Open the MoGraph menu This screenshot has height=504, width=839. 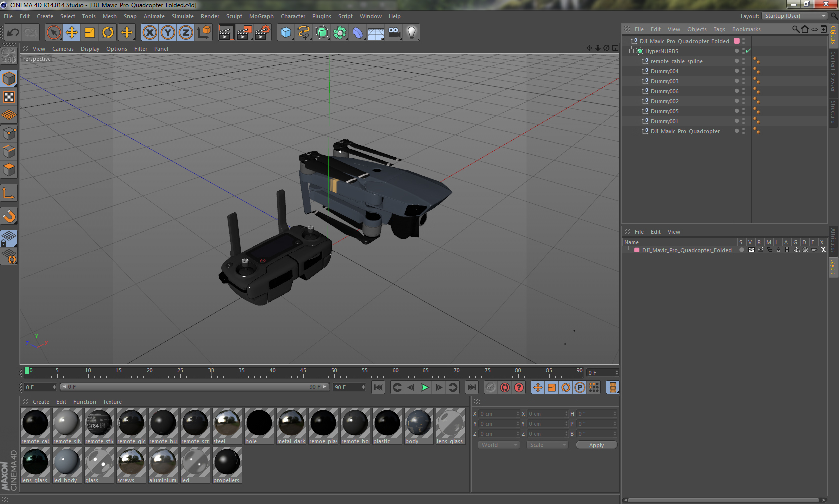261,16
